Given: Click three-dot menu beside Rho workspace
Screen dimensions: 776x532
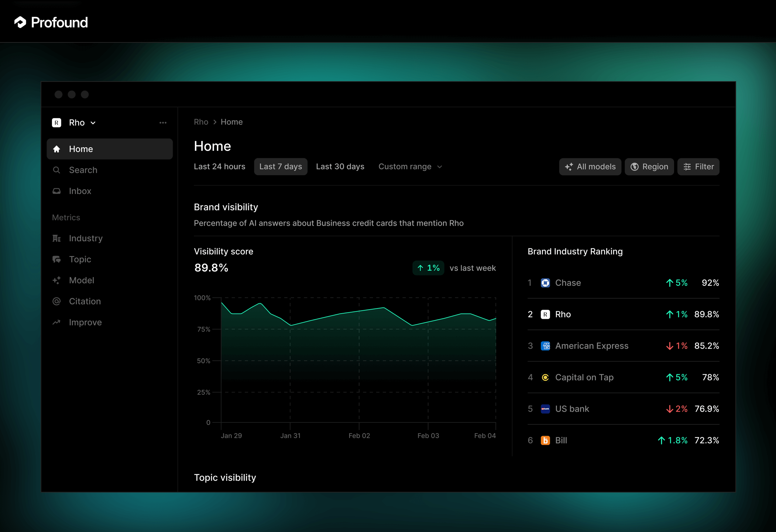Looking at the screenshot, I should pos(163,122).
